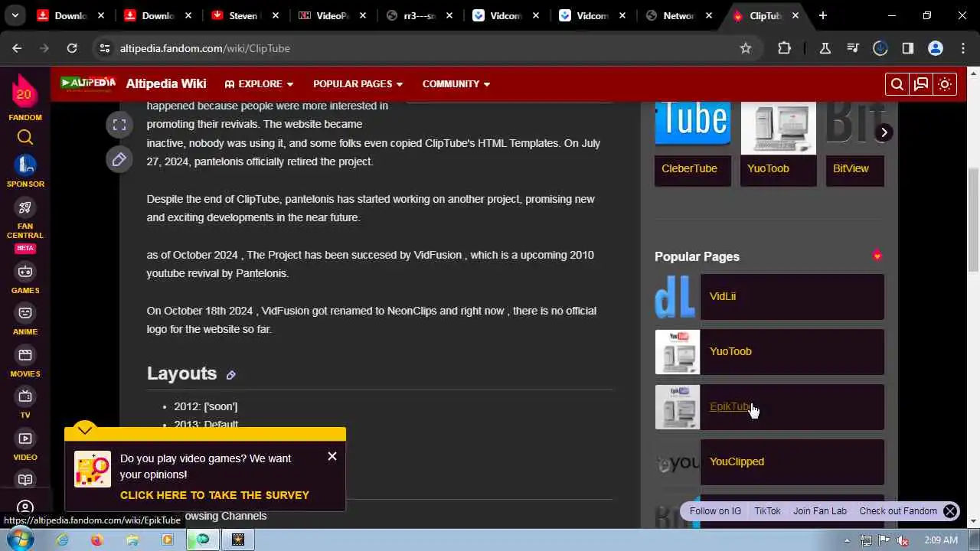Open Chrome extensions puzzle icon
Viewport: 980px width, 551px height.
coord(784,48)
